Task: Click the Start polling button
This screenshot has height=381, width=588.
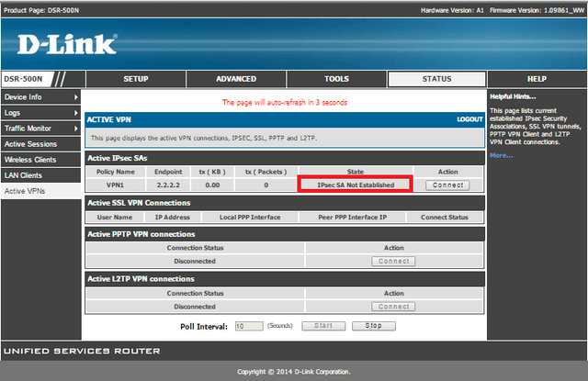Action: [x=323, y=326]
